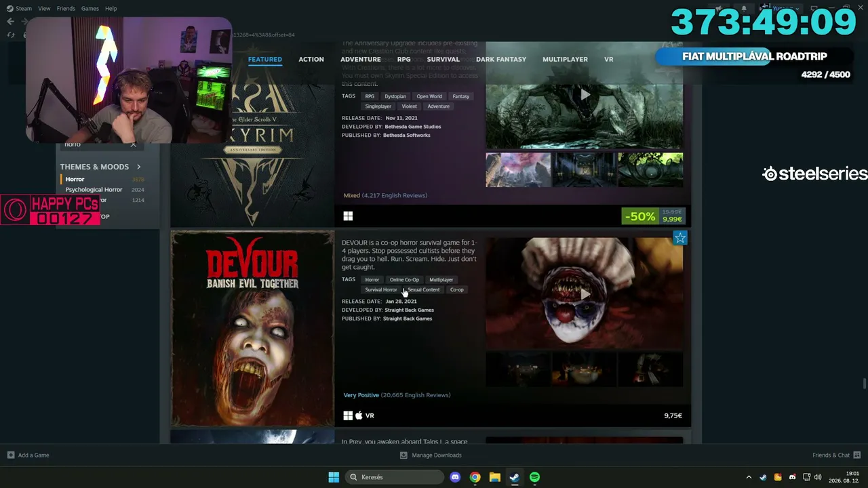Open the Skyrim Anniversary Edition cover art
The width and height of the screenshot is (868, 488).
coord(252,134)
